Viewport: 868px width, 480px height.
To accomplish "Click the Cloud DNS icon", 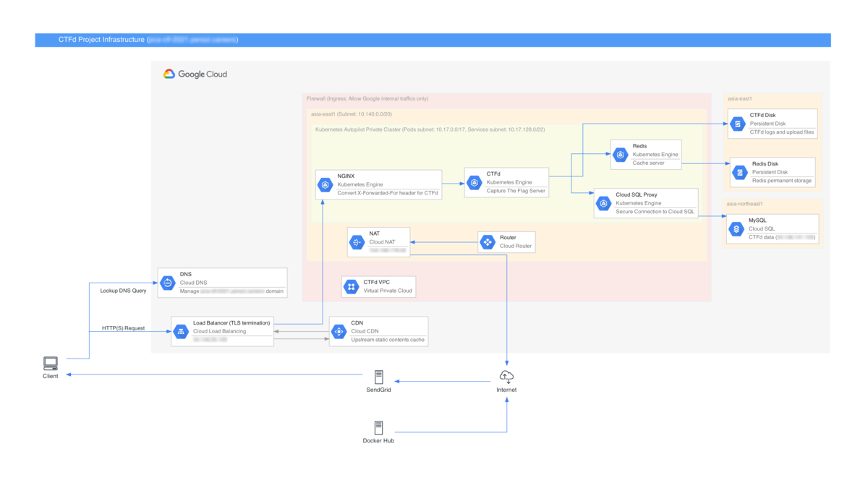I will 167,283.
